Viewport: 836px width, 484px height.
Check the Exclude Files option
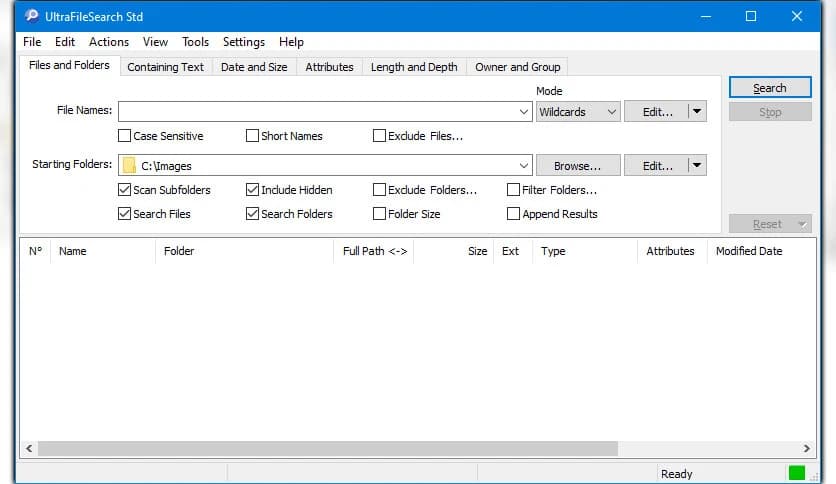(x=379, y=136)
